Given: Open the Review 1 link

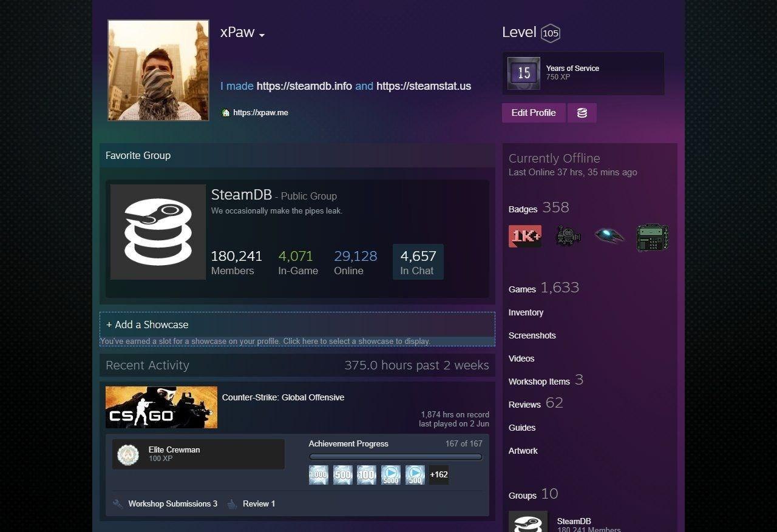Looking at the screenshot, I should tap(259, 503).
